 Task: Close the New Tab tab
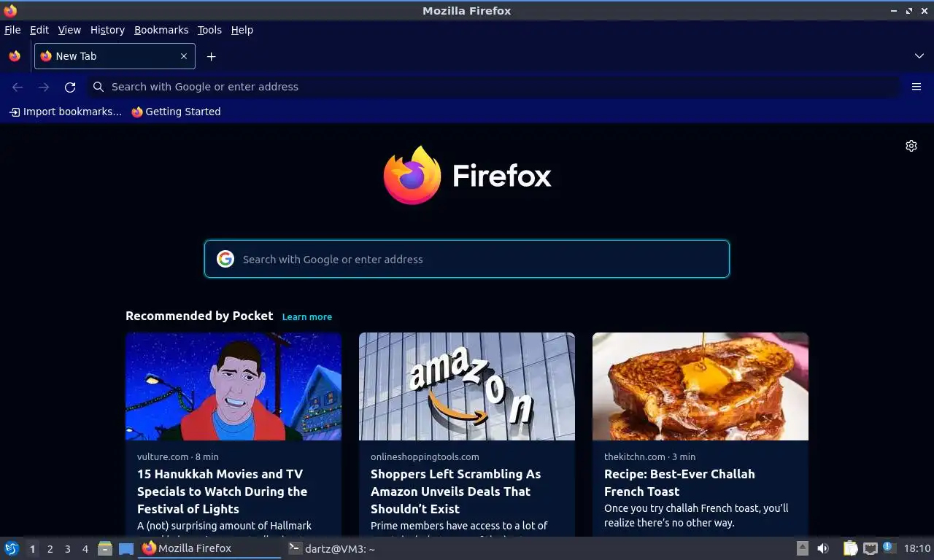coord(184,56)
